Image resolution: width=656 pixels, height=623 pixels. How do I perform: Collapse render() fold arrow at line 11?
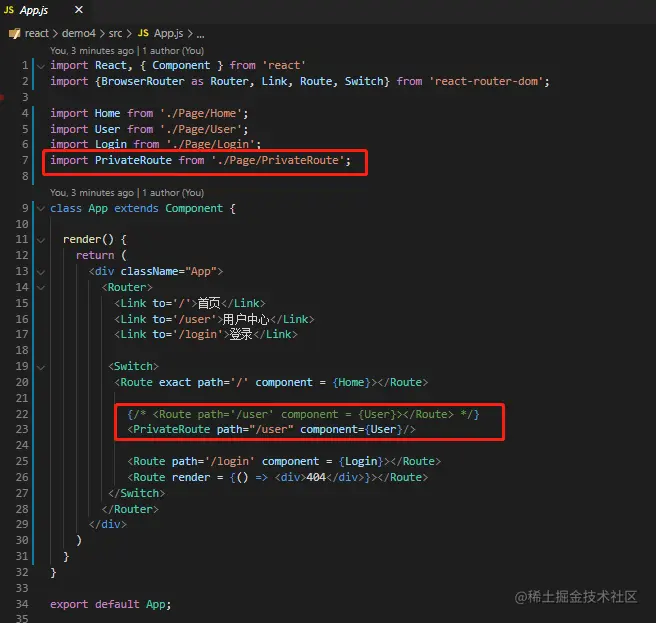tap(41, 240)
